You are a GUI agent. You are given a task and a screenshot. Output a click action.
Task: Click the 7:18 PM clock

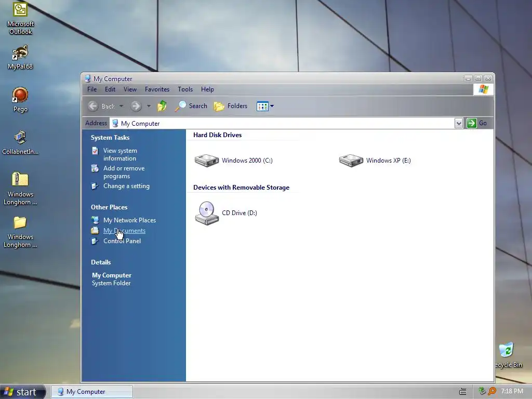tap(512, 391)
